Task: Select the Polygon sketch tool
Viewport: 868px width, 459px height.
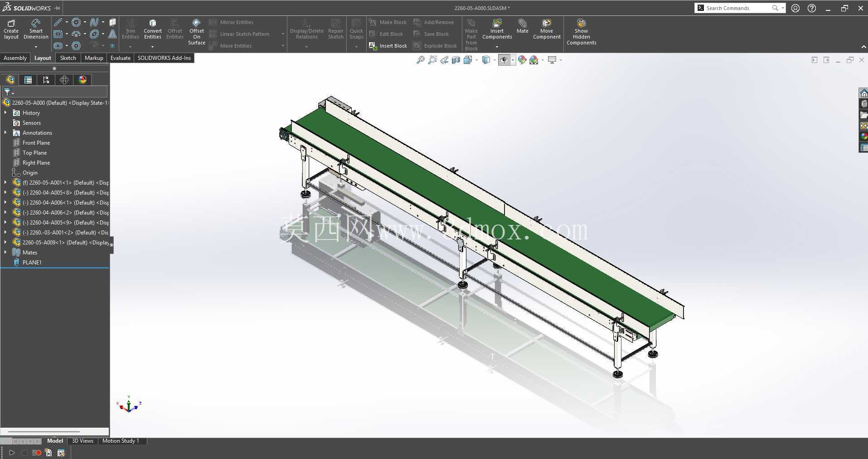Action: [76, 46]
